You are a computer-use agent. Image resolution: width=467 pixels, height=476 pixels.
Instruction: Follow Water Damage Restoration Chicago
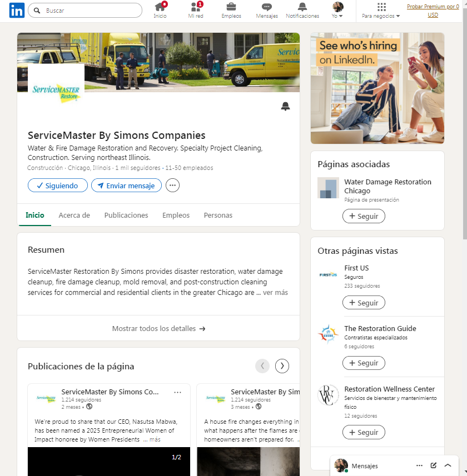[364, 216]
